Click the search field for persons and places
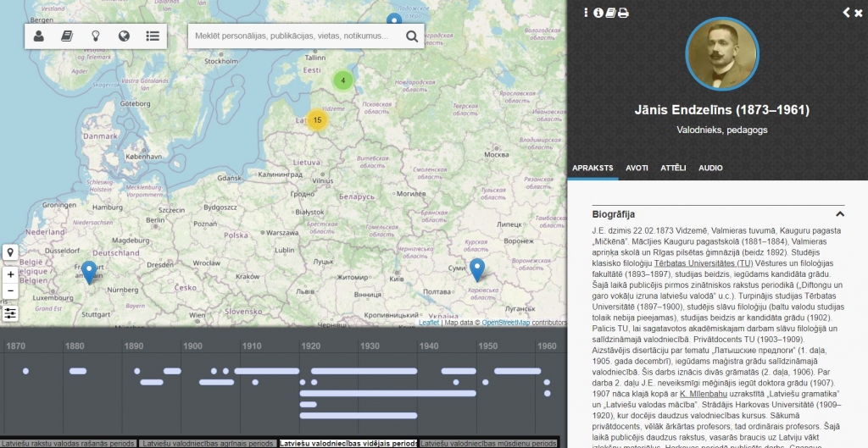Image resolution: width=868 pixels, height=448 pixels. [x=292, y=36]
